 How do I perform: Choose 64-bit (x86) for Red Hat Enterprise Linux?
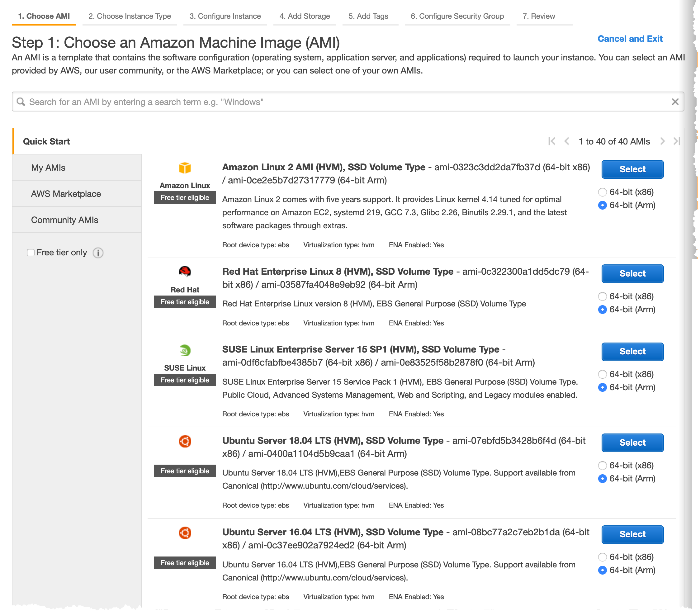[x=602, y=296]
